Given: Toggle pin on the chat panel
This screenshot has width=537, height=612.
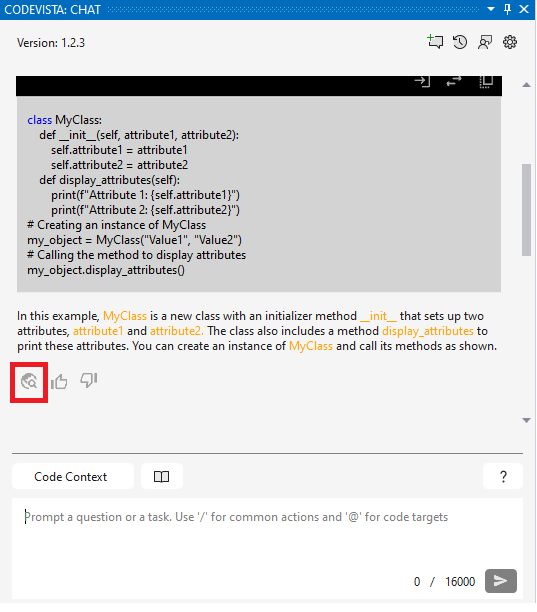Looking at the screenshot, I should [x=507, y=9].
